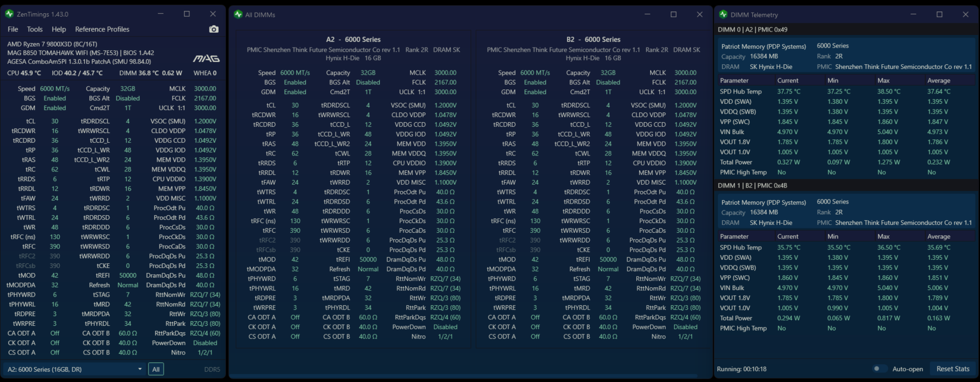Open the Help menu

(59, 29)
